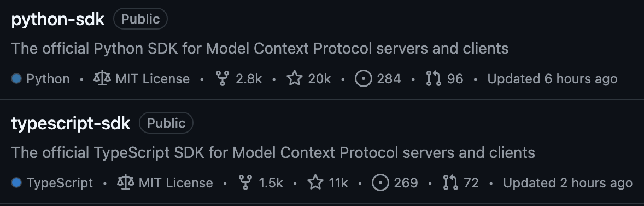Image resolution: width=644 pixels, height=206 pixels.
Task: Open the typescript-sdk repository link
Action: pyautogui.click(x=71, y=123)
